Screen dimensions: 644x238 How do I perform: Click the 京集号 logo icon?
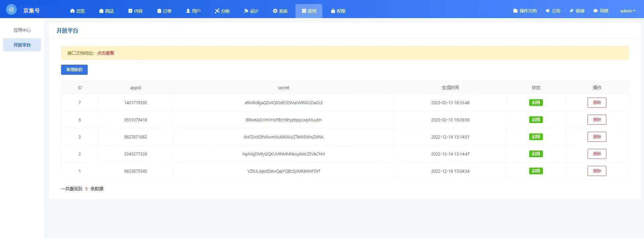tap(11, 9)
